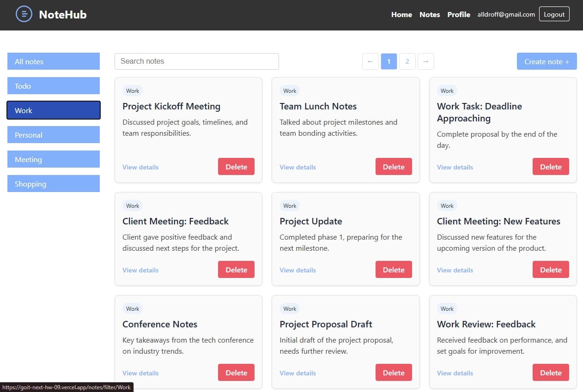
Task: Filter by Meeting category
Action: (54, 159)
